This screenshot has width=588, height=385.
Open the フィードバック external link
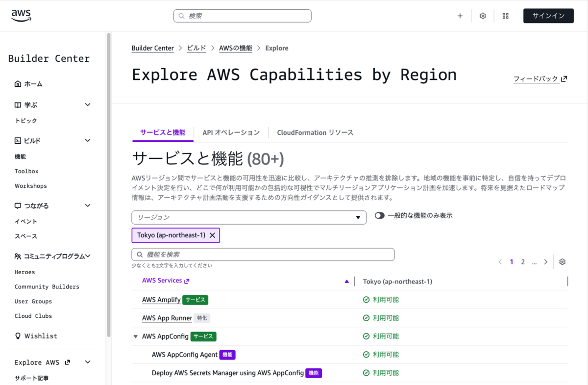(540, 79)
